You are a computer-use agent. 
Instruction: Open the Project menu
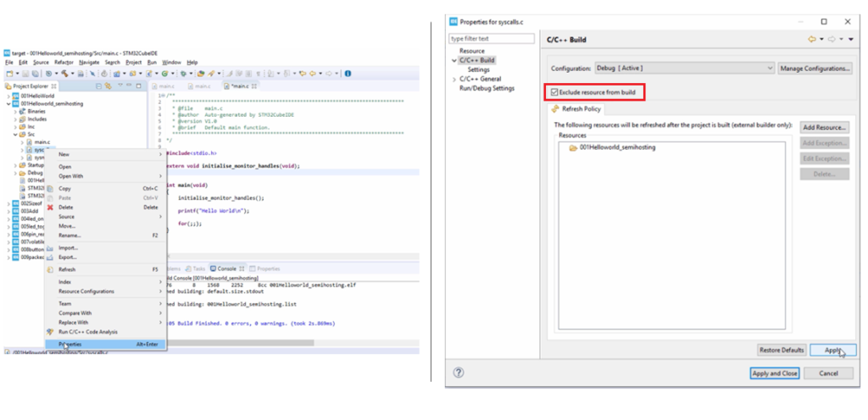tap(133, 63)
